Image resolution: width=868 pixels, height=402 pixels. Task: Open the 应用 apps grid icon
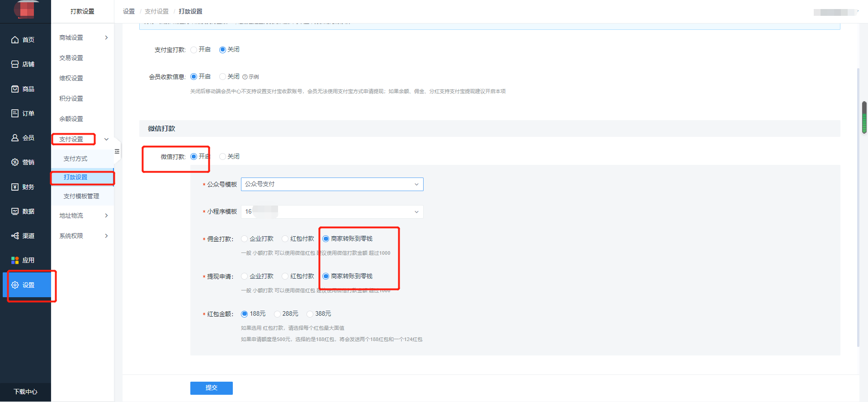pyautogui.click(x=15, y=260)
